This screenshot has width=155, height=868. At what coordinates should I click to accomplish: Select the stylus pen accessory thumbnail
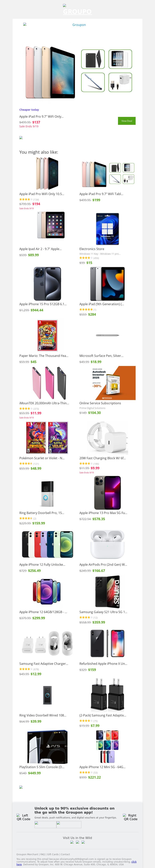click(x=93, y=83)
